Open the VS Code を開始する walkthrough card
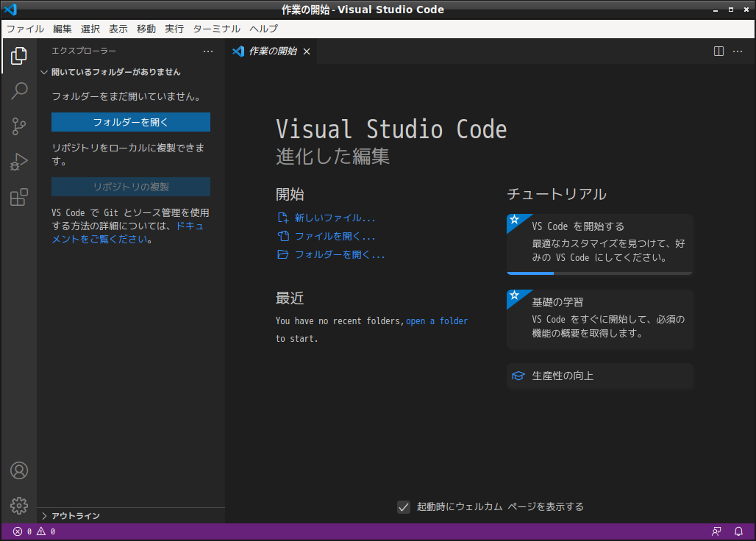 [x=600, y=244]
